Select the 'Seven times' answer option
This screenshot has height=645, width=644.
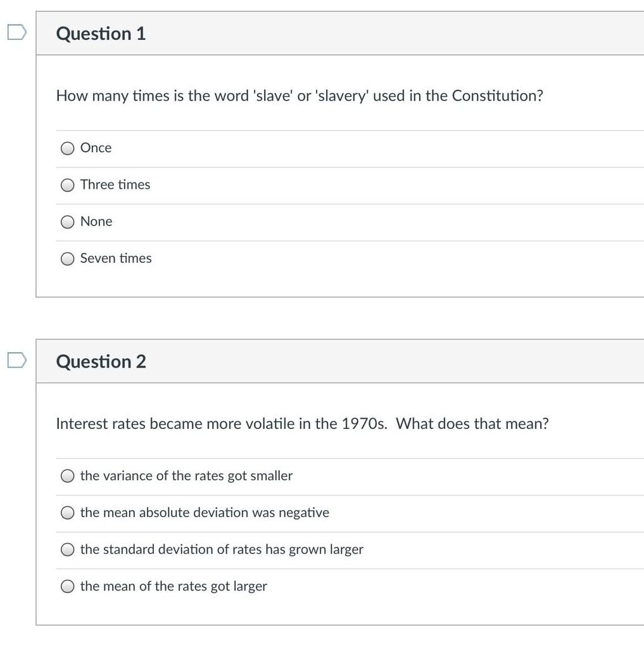point(67,259)
